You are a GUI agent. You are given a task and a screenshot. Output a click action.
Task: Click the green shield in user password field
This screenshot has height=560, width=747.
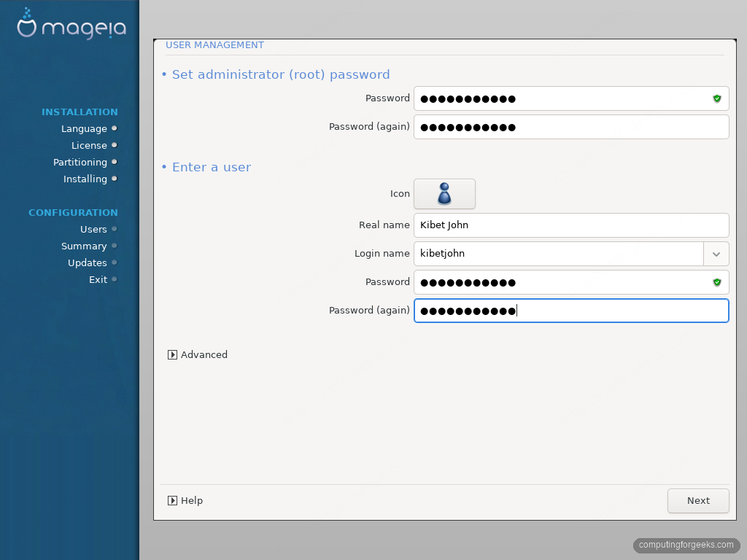tap(717, 282)
